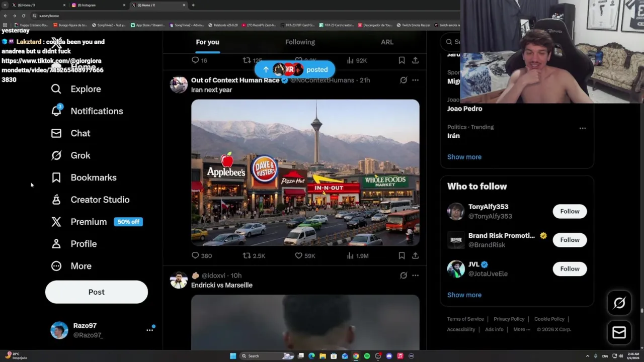
Task: Follow JVL account
Action: [570, 268]
